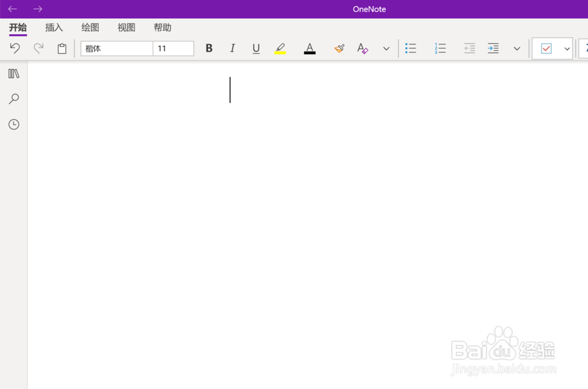Toggle bulleted list
588x389 pixels.
pyautogui.click(x=410, y=48)
